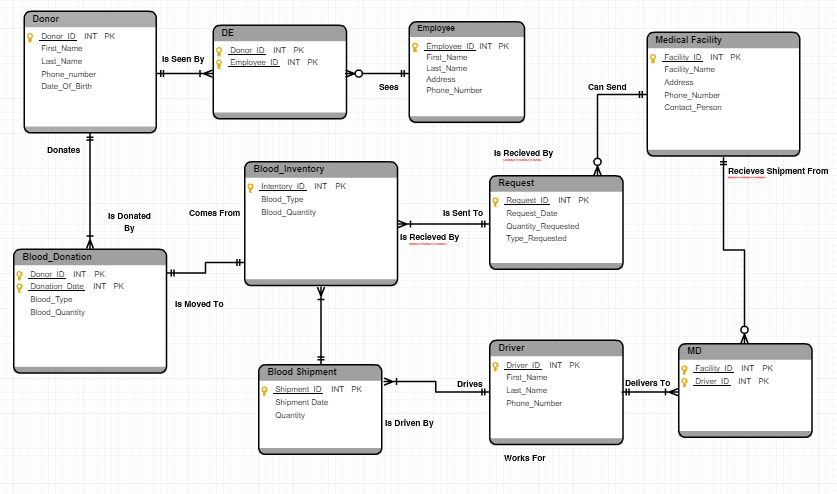This screenshot has width=837, height=494.
Task: Click the "Is Moved To" relationship label
Action: 199,303
